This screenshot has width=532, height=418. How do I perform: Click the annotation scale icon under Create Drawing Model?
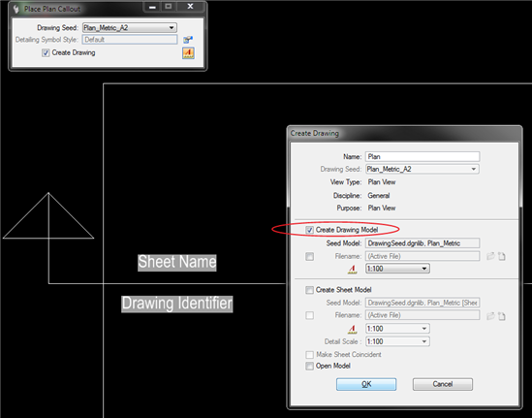[353, 269]
